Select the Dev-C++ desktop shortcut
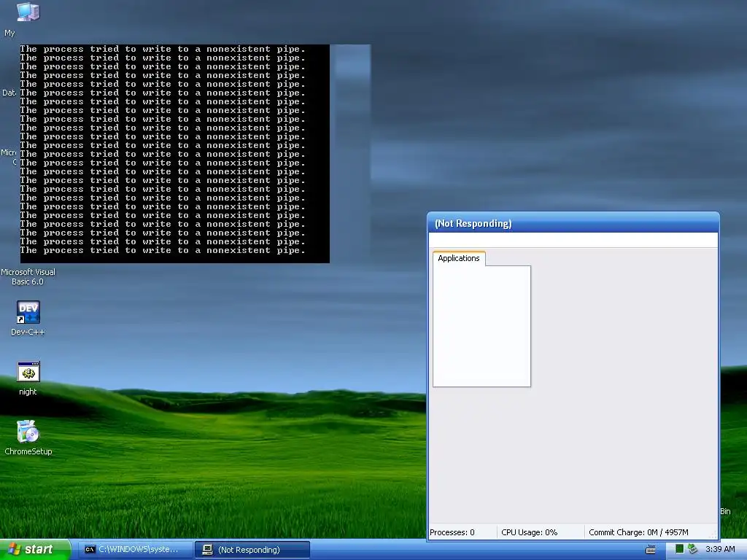 28,312
